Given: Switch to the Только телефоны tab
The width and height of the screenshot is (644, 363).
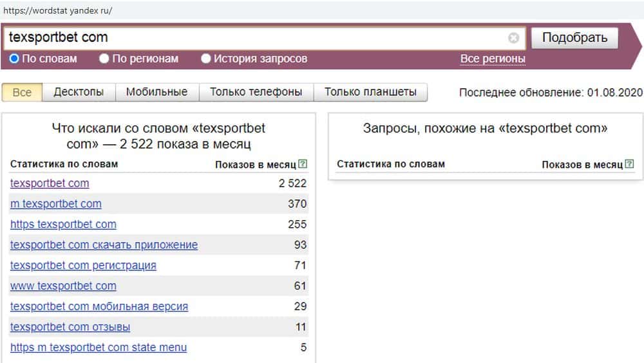Looking at the screenshot, I should (256, 92).
